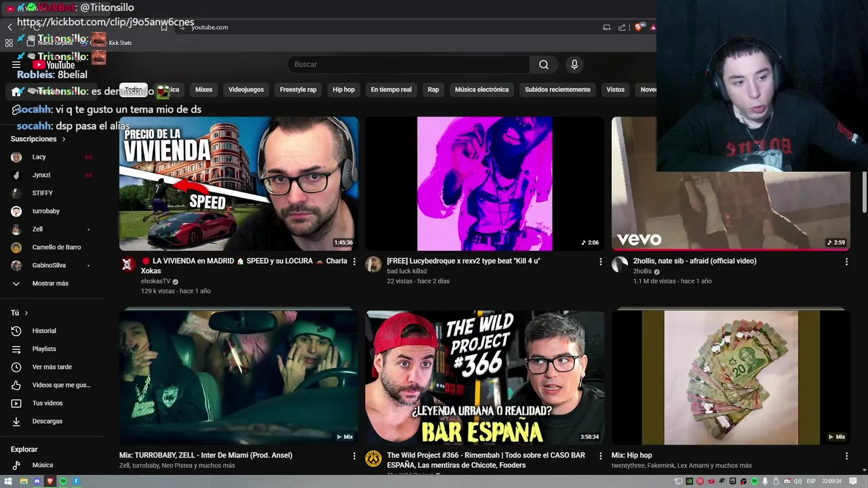Open Windows Start menu
The height and width of the screenshot is (488, 868).
pyautogui.click(x=8, y=481)
